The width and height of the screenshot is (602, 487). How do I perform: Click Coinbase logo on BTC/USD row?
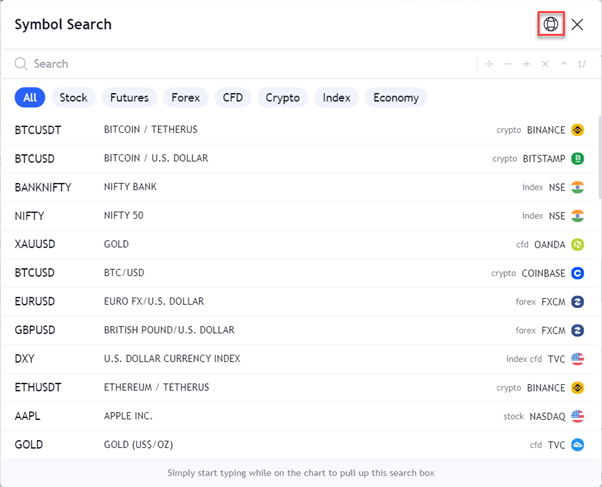[577, 273]
